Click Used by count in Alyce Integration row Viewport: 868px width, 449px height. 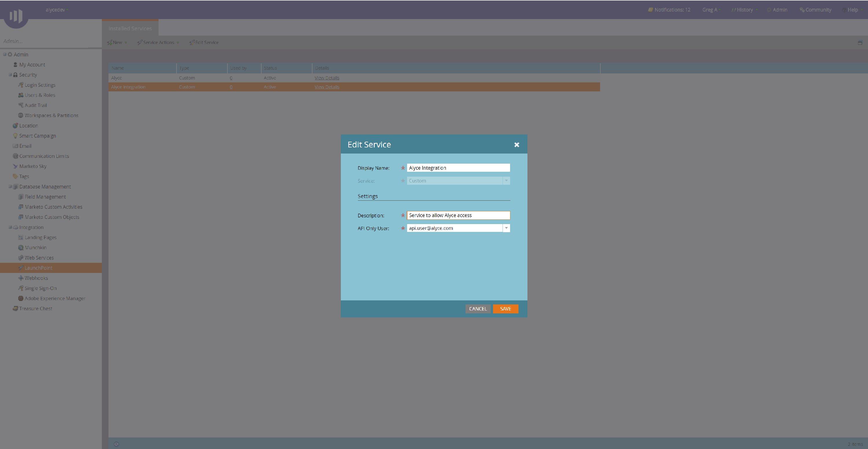(231, 87)
